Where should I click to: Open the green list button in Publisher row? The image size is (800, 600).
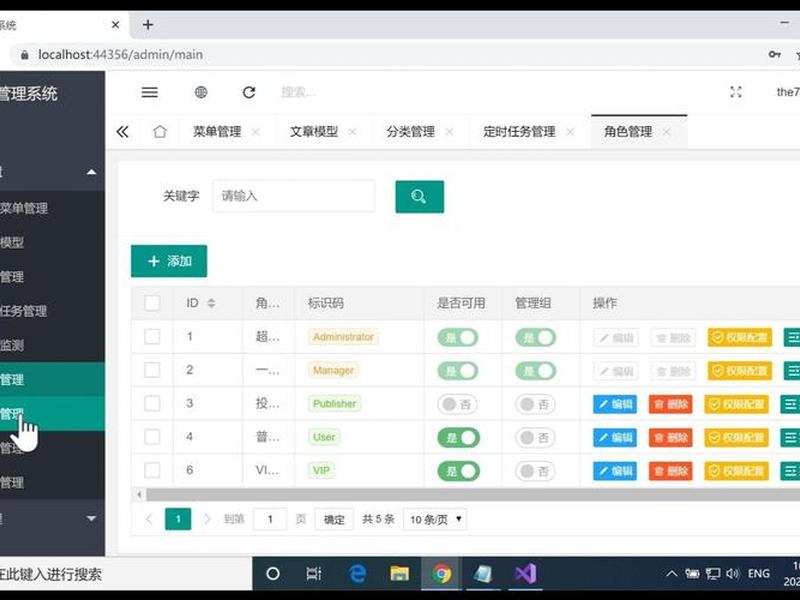(790, 404)
